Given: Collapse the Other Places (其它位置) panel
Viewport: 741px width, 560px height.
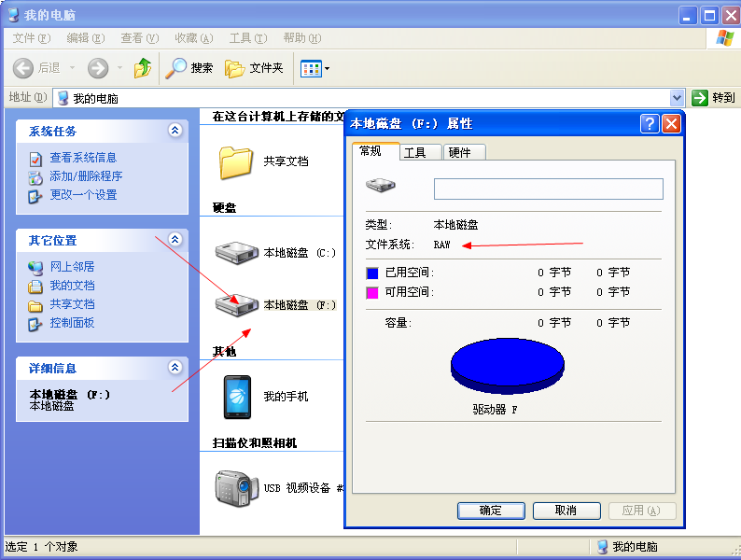Looking at the screenshot, I should [175, 239].
